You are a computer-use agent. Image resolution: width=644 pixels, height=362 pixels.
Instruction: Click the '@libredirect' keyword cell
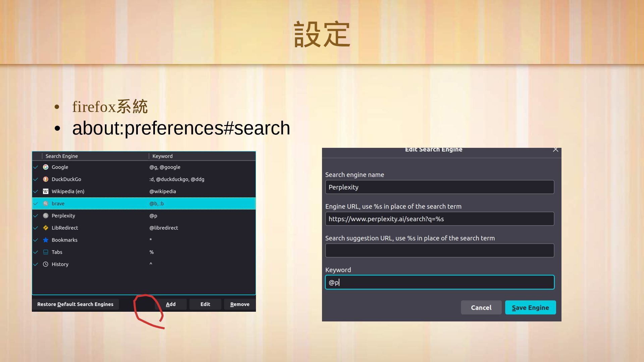point(164,228)
